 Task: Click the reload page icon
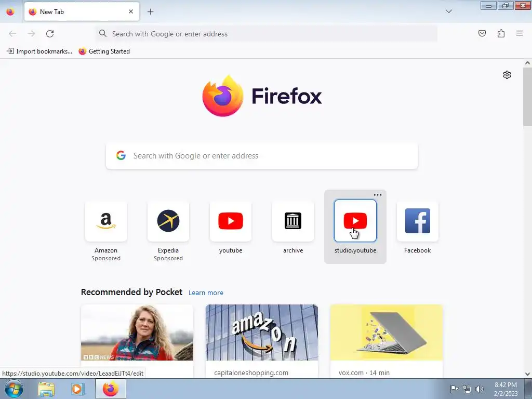click(50, 34)
